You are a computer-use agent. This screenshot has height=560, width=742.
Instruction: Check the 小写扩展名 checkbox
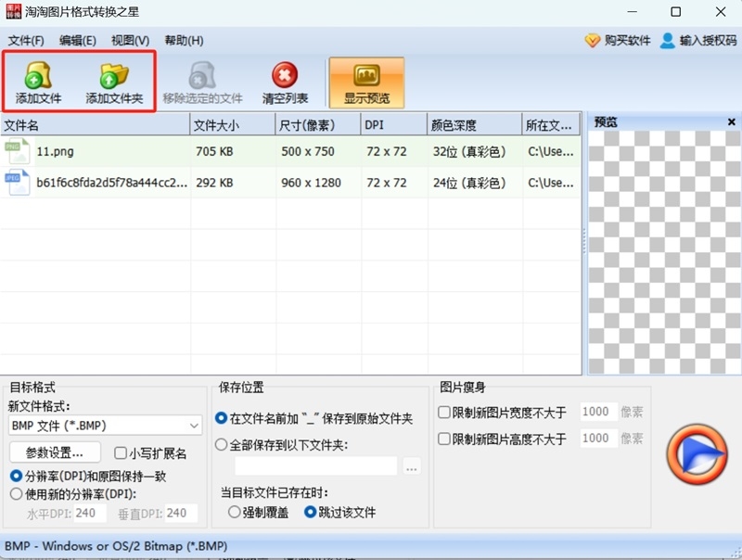click(121, 453)
